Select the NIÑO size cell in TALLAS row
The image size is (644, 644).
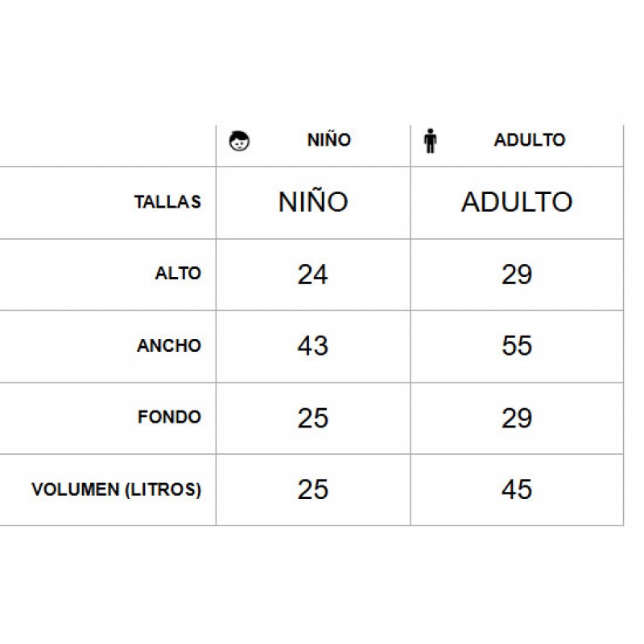[313, 203]
